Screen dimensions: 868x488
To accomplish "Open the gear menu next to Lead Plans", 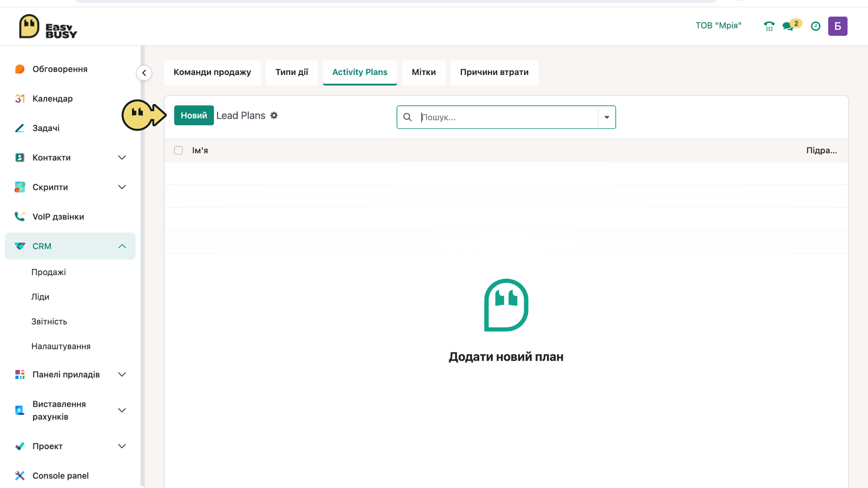I will point(274,116).
